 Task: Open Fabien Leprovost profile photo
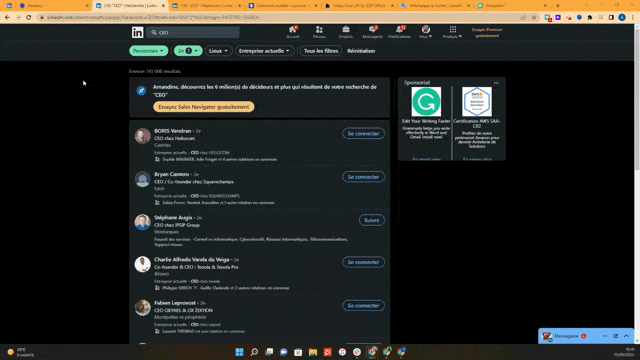142,308
